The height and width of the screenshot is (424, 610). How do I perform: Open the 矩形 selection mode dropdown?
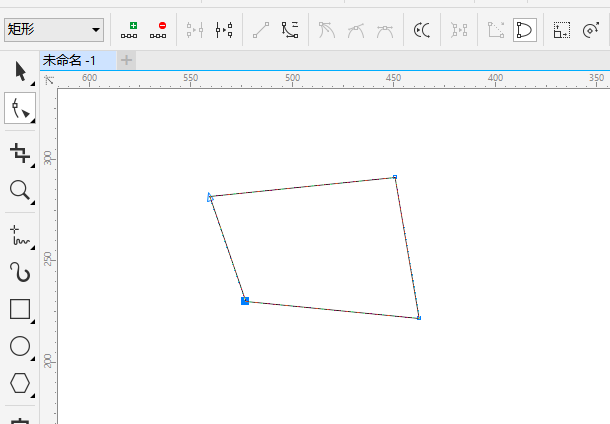pos(54,30)
